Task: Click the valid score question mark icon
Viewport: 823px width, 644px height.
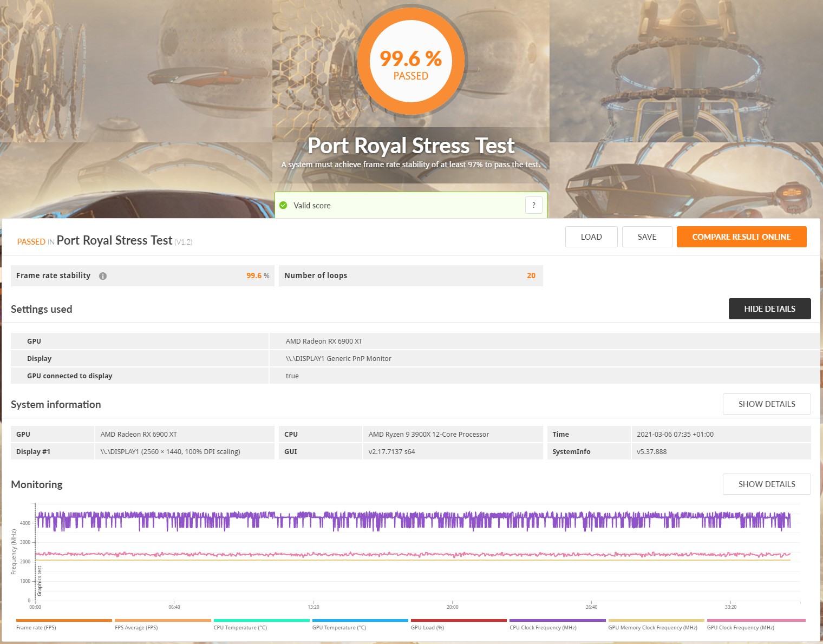Action: click(x=533, y=205)
